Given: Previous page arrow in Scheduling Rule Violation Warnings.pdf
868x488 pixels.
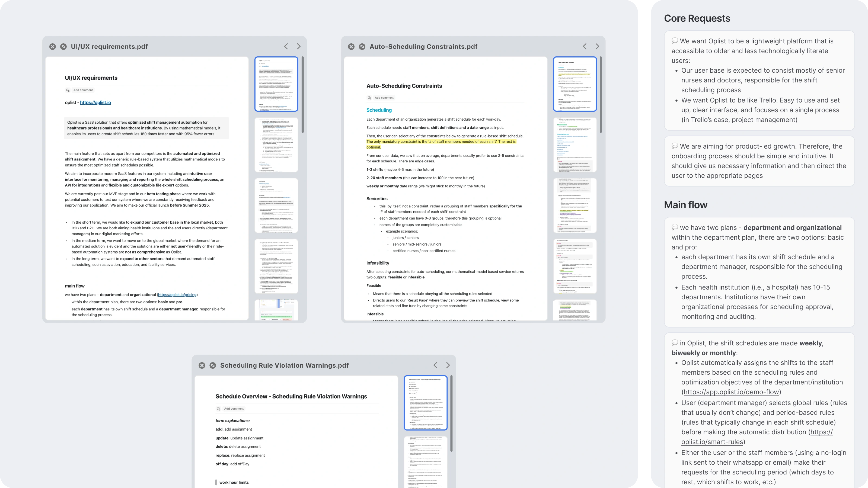Looking at the screenshot, I should pos(435,365).
